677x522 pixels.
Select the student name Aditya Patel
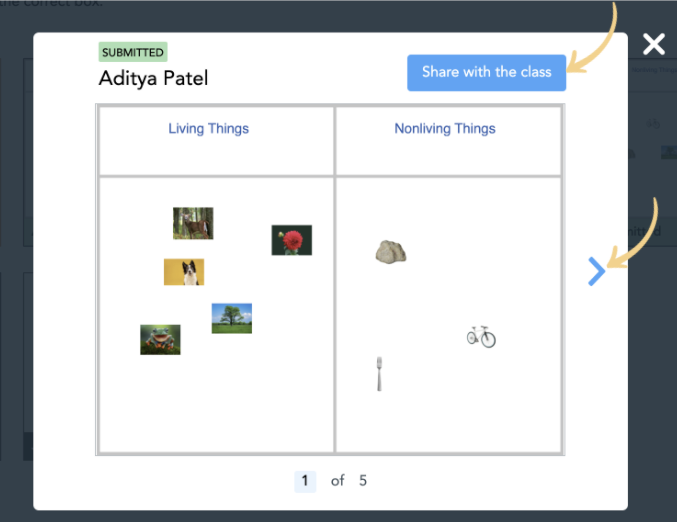tap(153, 78)
